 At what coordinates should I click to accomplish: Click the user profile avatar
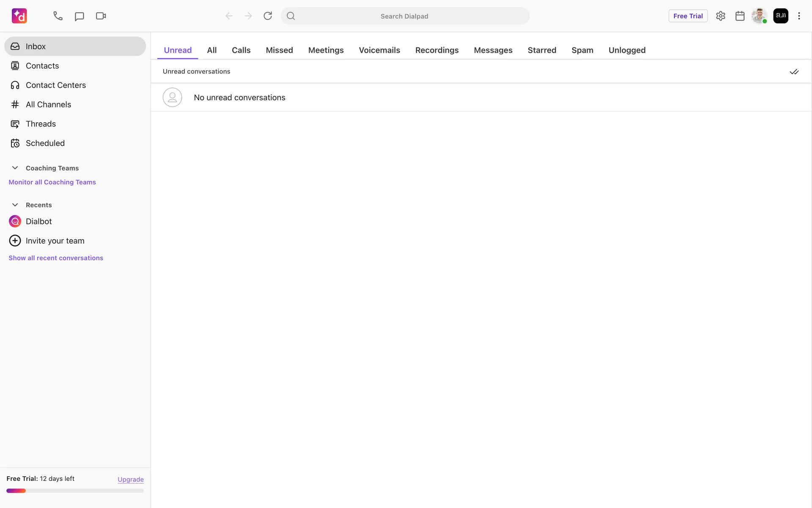pyautogui.click(x=760, y=16)
